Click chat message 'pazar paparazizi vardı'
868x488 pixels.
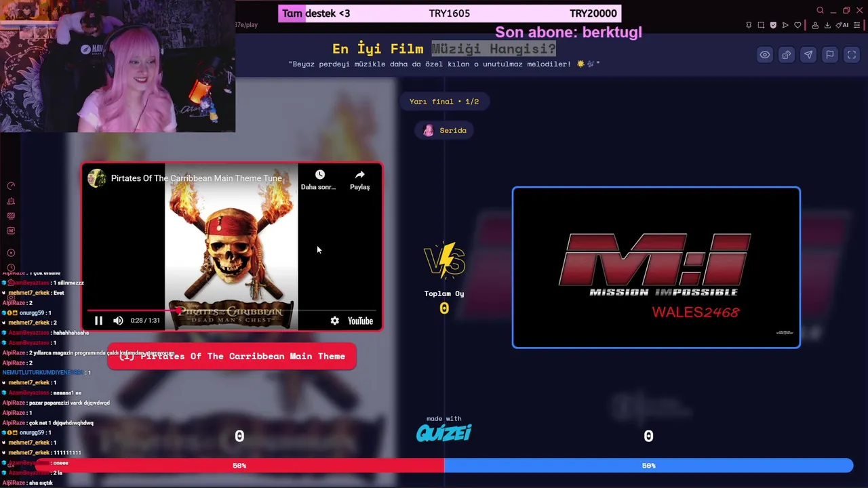[56, 403]
